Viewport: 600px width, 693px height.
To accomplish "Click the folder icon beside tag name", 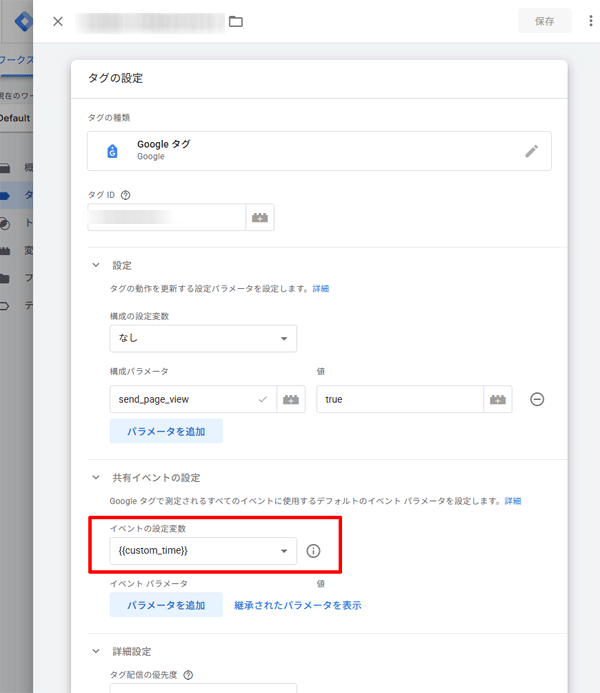I will (x=236, y=21).
